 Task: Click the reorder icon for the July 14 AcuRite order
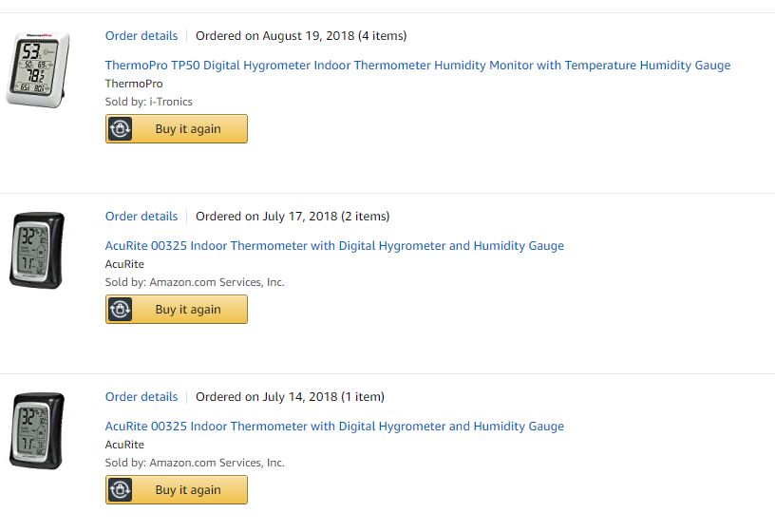point(120,490)
